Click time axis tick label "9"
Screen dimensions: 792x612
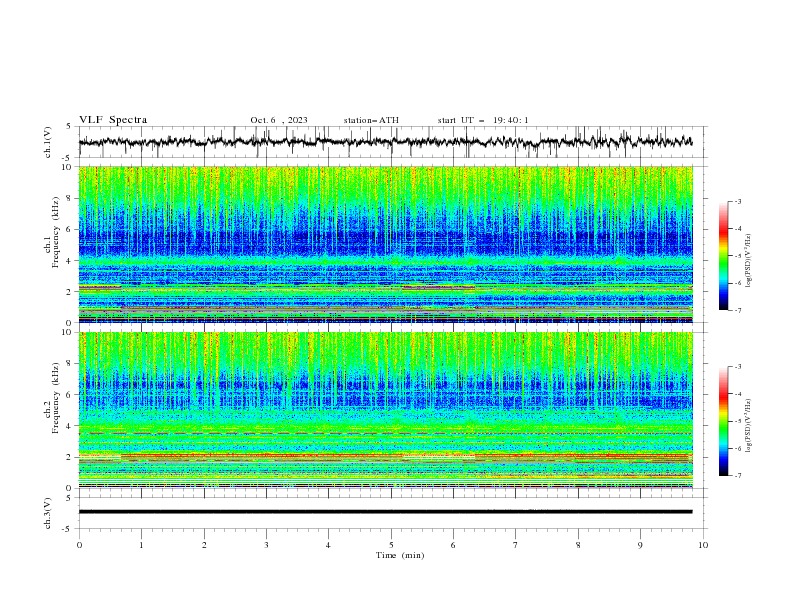pyautogui.click(x=640, y=545)
